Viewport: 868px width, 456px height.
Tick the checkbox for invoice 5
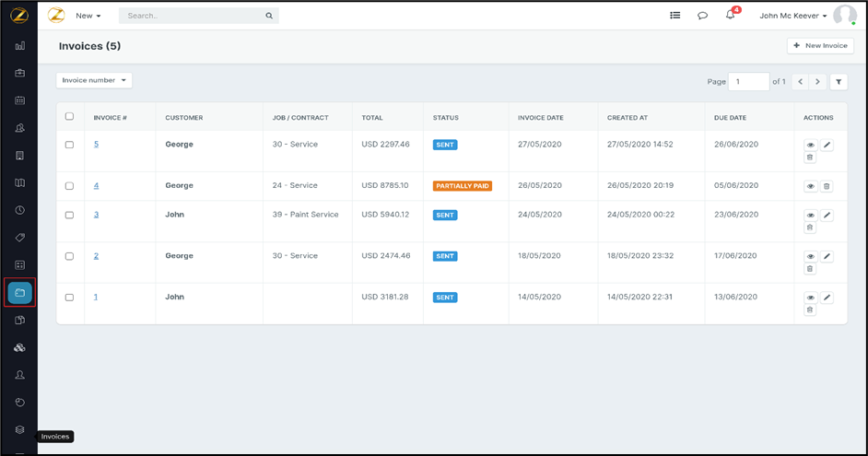69,145
